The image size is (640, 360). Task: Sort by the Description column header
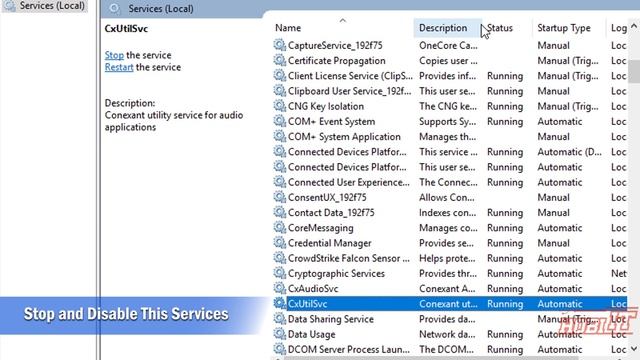(443, 28)
